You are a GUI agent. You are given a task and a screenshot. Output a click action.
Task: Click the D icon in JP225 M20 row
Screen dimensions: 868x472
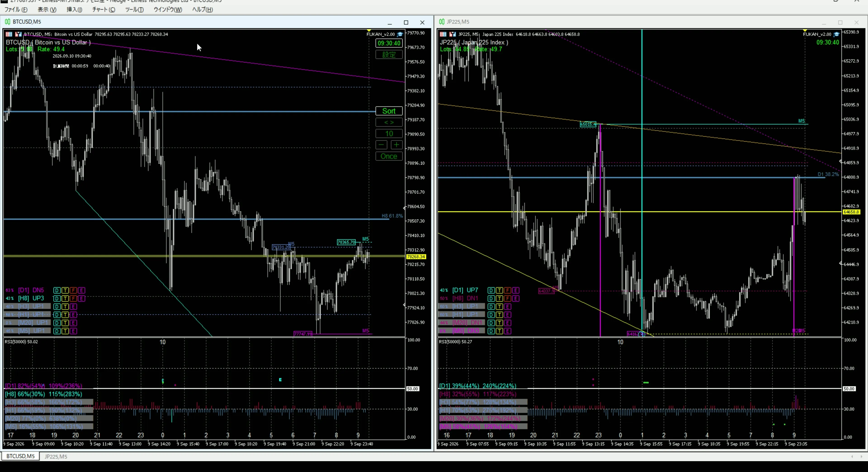click(x=491, y=323)
